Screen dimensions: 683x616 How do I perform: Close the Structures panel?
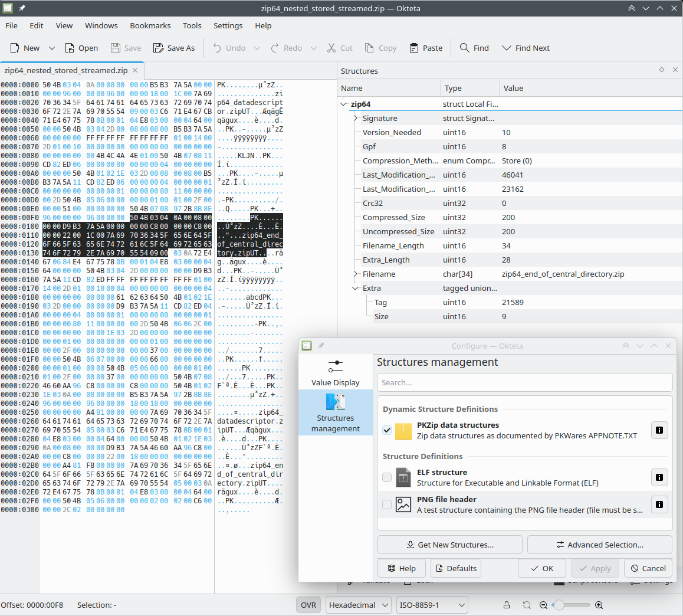click(x=675, y=70)
